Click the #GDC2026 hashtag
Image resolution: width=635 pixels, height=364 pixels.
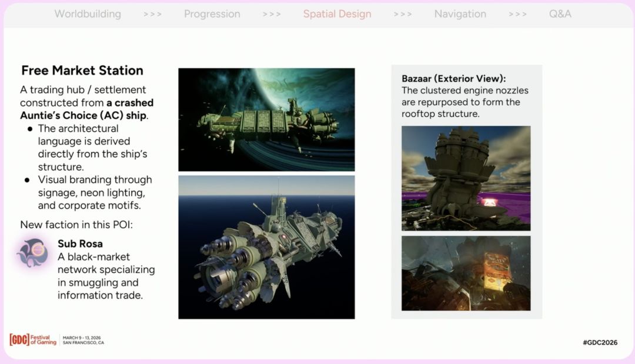pos(600,343)
